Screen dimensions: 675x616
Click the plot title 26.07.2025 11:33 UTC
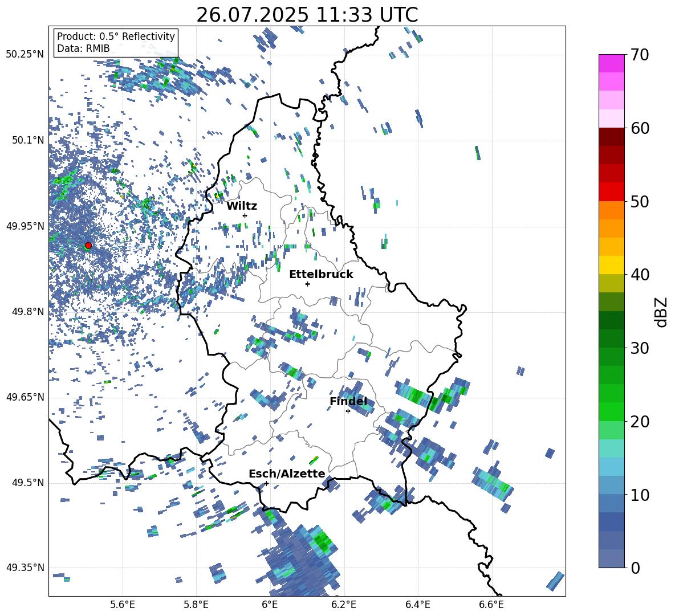tap(307, 15)
